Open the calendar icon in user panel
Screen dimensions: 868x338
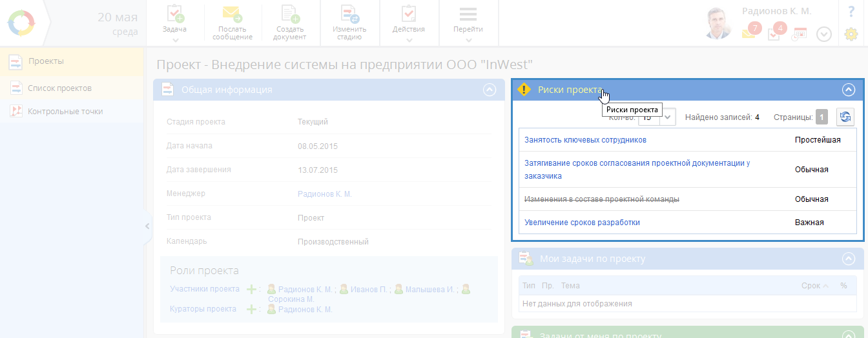800,34
